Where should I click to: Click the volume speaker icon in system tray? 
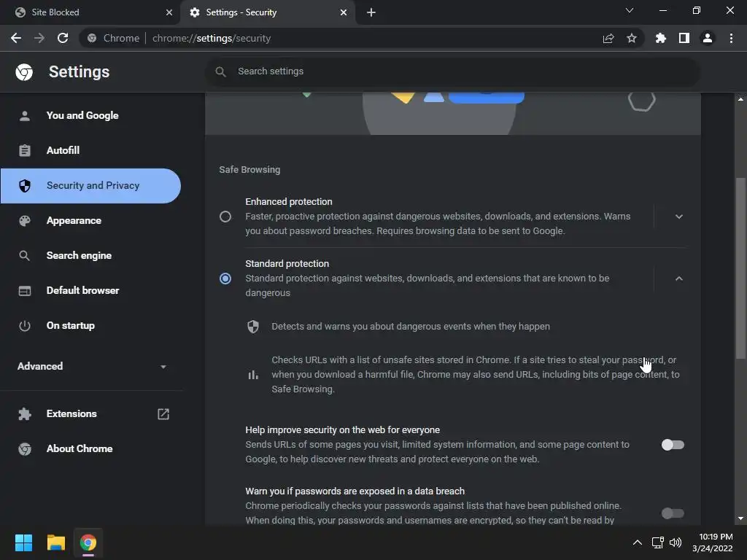[x=676, y=542]
